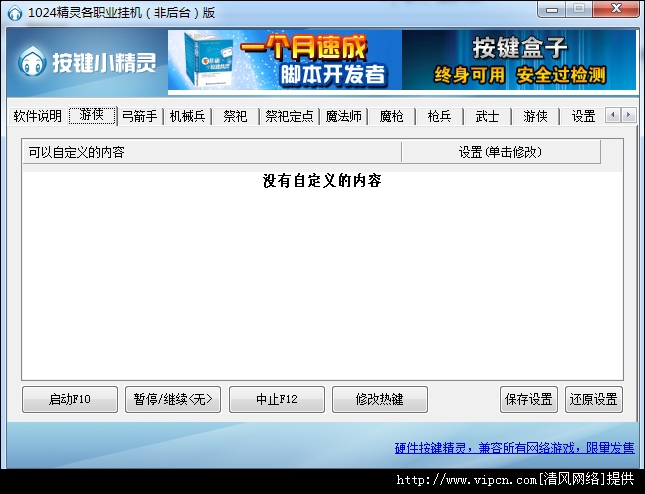Click the title bar application icon
Image resolution: width=645 pixels, height=494 pixels.
(x=14, y=12)
